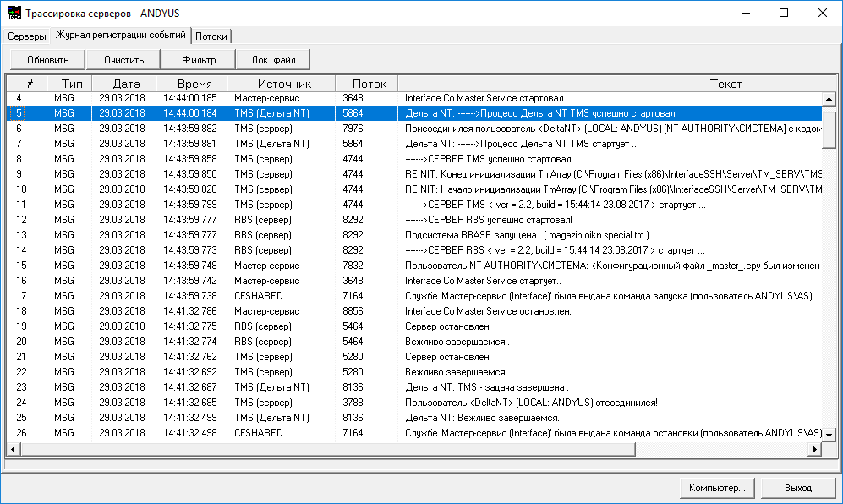Select the Журнал регистрации событий tab
Image resolution: width=843 pixels, height=504 pixels.
coord(120,36)
